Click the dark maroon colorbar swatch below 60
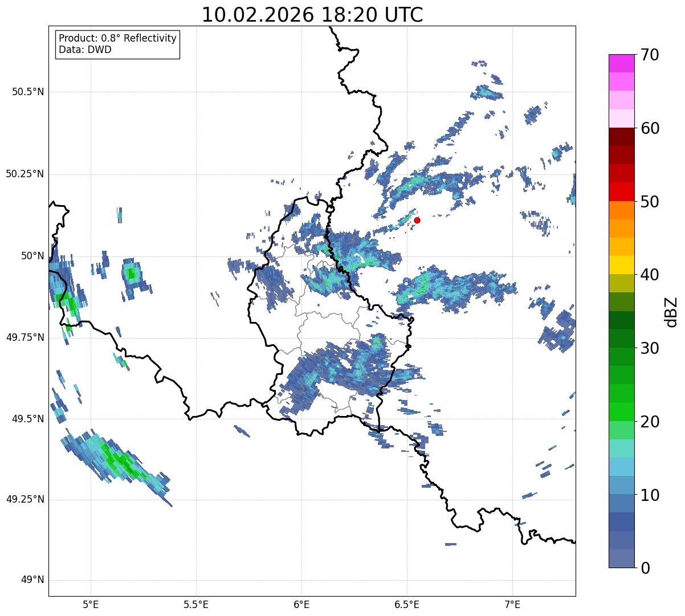Image resolution: width=685 pixels, height=616 pixels. point(621,137)
